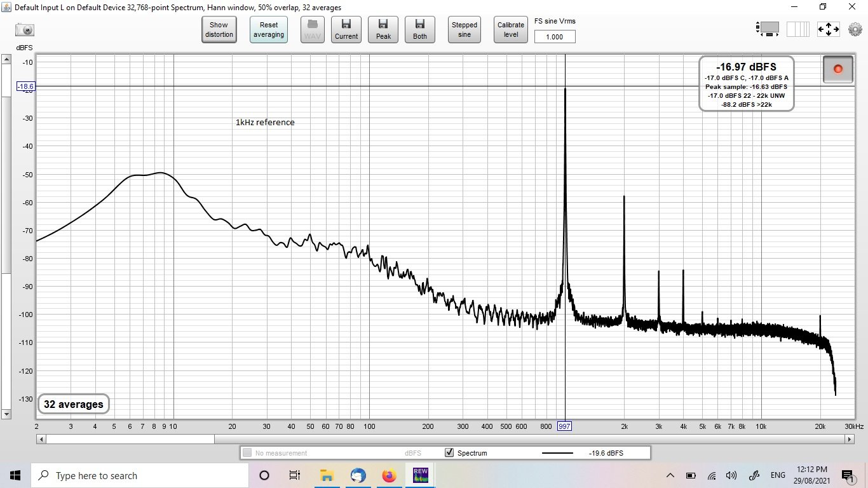Toggle the Spectrum trace checkbox
This screenshot has height=488, width=868.
449,453
